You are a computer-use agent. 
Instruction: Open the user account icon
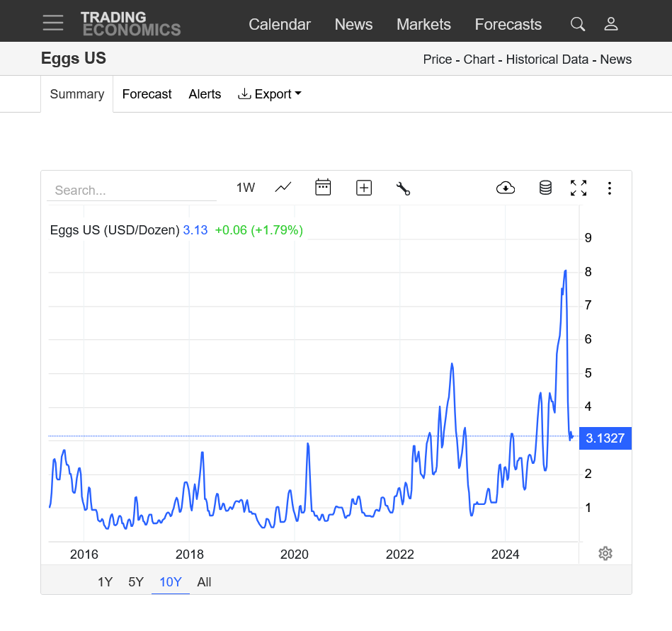tap(611, 24)
